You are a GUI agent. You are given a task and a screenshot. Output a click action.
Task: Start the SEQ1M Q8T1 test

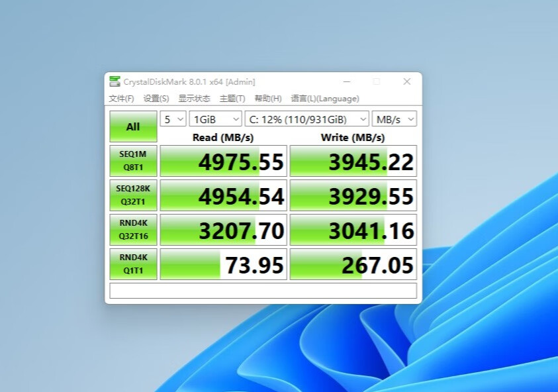coord(133,160)
